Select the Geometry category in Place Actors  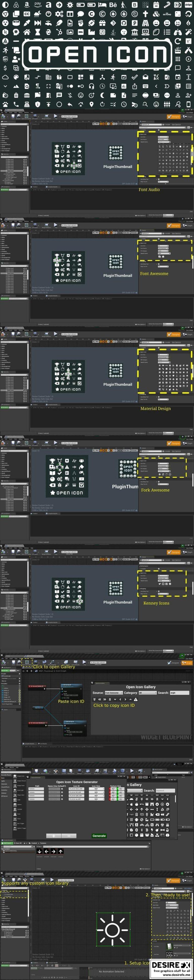point(4,790)
